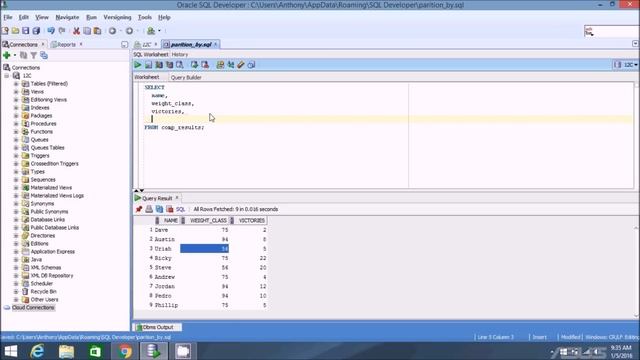This screenshot has height=360, width=640.
Task: Add a new connection with green plus
Action: tap(7, 55)
